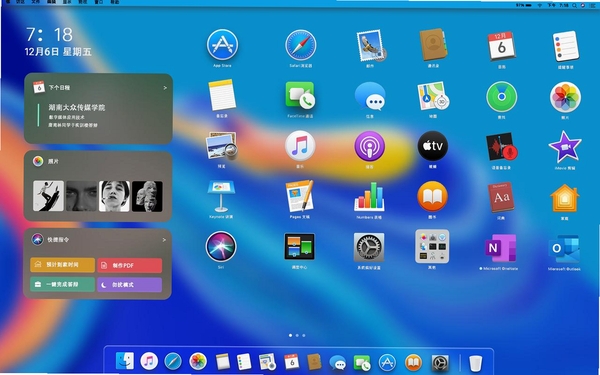
Task: Open Messages in the Dock
Action: pyautogui.click(x=338, y=362)
